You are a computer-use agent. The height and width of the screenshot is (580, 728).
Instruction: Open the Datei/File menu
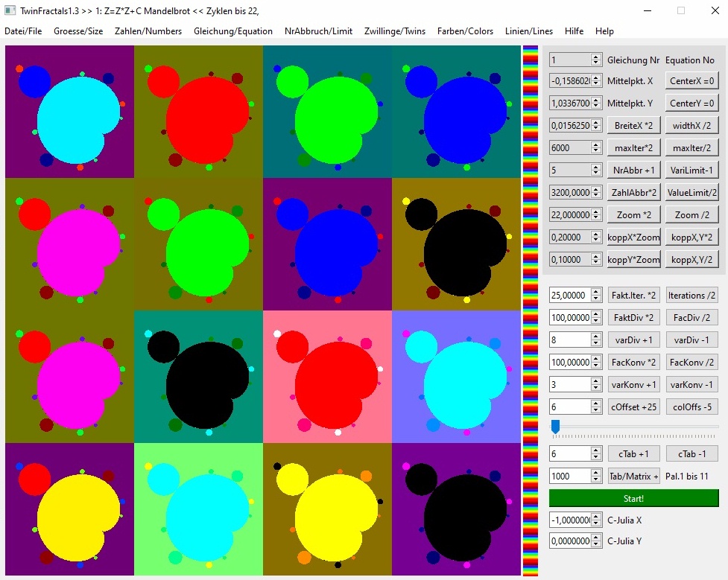[x=23, y=31]
